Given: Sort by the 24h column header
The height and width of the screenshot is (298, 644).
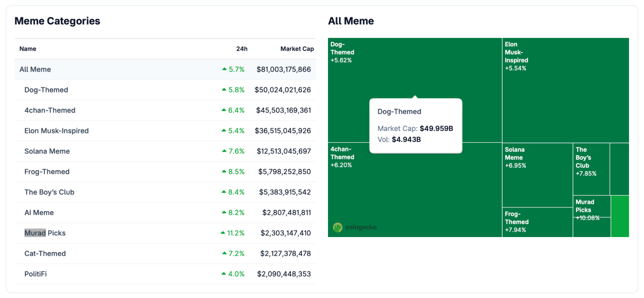Looking at the screenshot, I should [242, 49].
